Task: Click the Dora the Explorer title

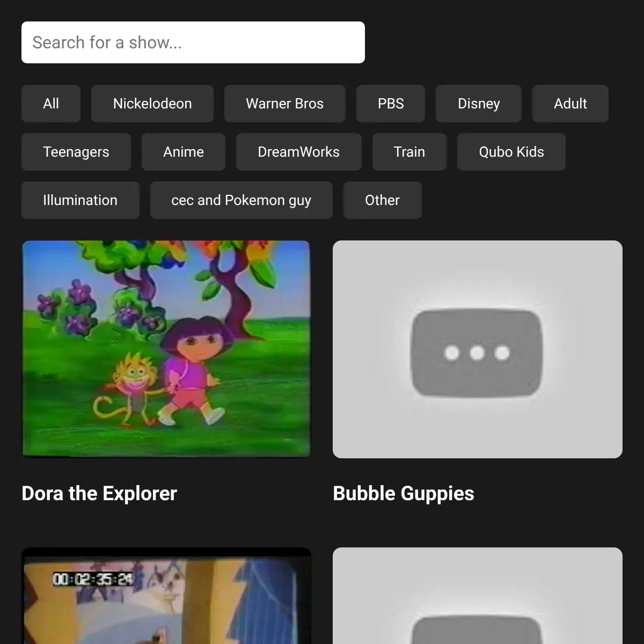Action: click(x=99, y=494)
